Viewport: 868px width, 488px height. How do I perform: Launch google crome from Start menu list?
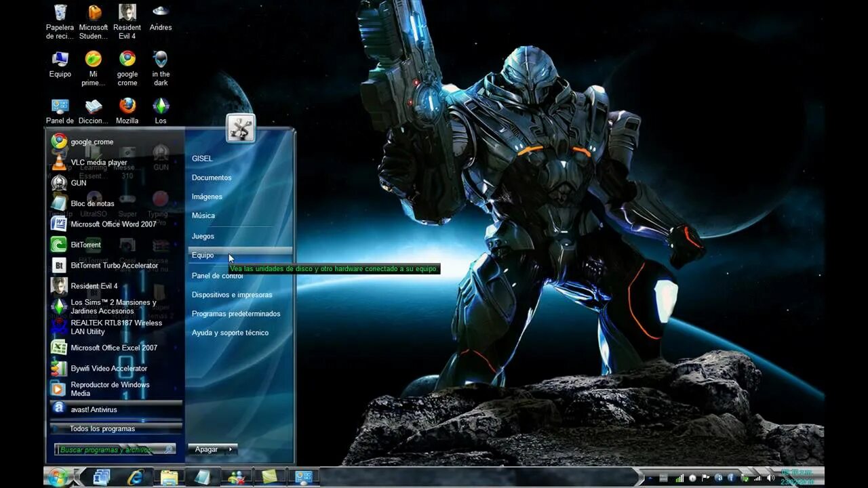116,142
